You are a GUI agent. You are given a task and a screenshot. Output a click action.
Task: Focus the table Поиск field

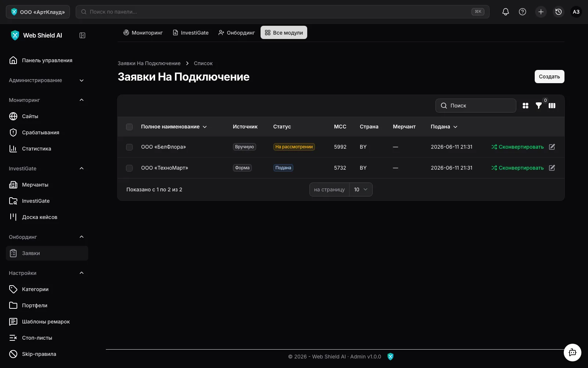[x=476, y=106]
